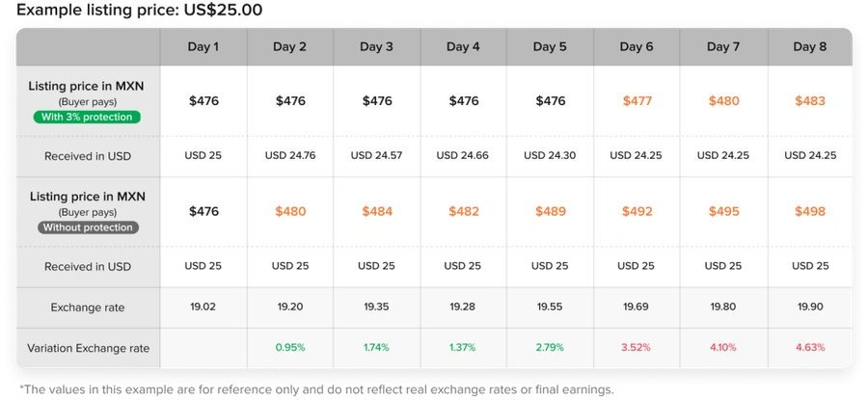This screenshot has width=868, height=400.
Task: Click the USD 24.76 received value
Action: pos(290,156)
